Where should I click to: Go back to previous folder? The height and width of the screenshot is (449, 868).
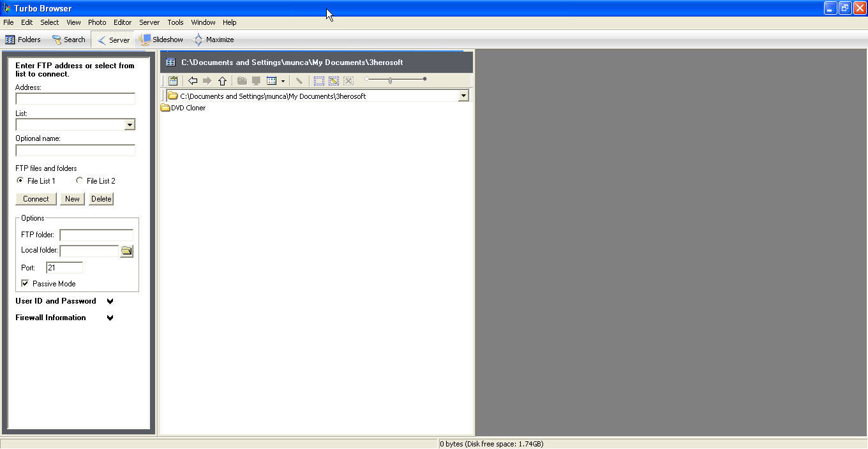tap(193, 80)
